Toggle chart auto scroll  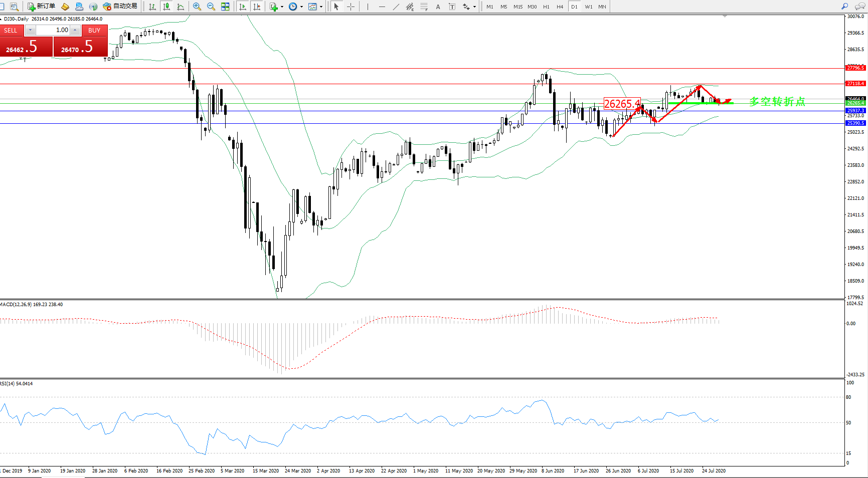243,7
